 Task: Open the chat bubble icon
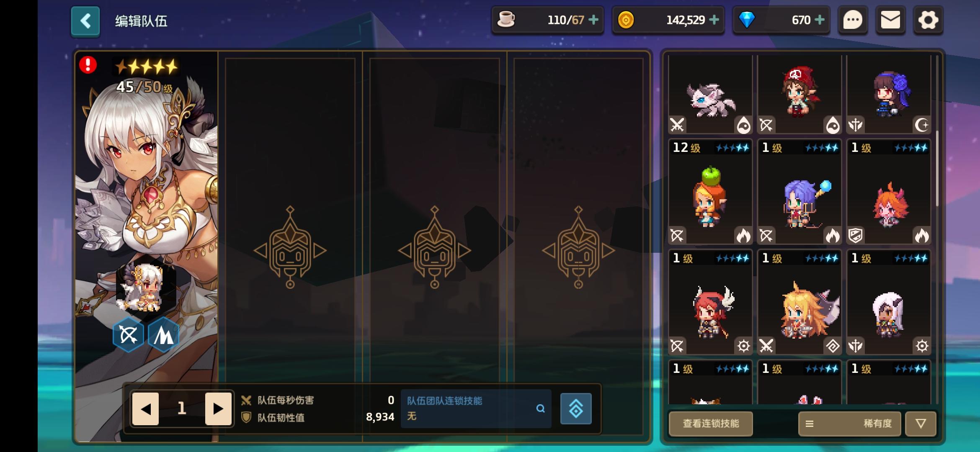(x=853, y=20)
